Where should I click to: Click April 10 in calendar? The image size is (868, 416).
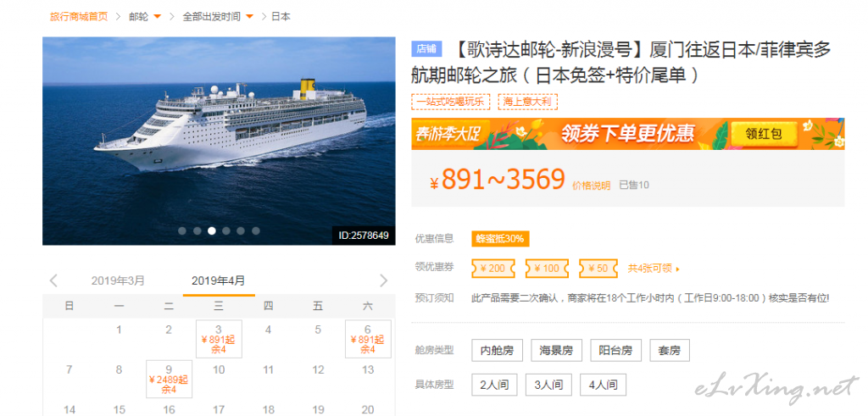pos(219,369)
